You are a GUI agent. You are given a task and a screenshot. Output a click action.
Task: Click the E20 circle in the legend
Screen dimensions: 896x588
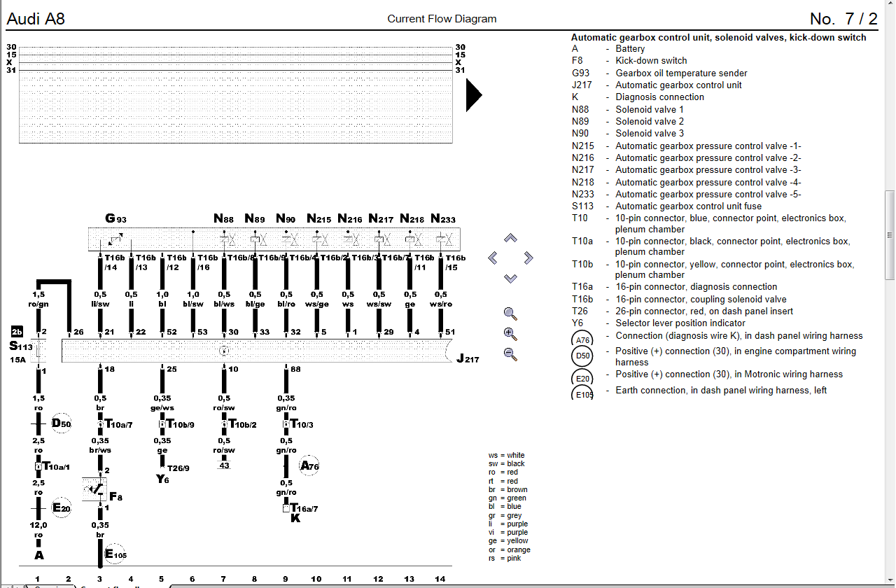582,377
